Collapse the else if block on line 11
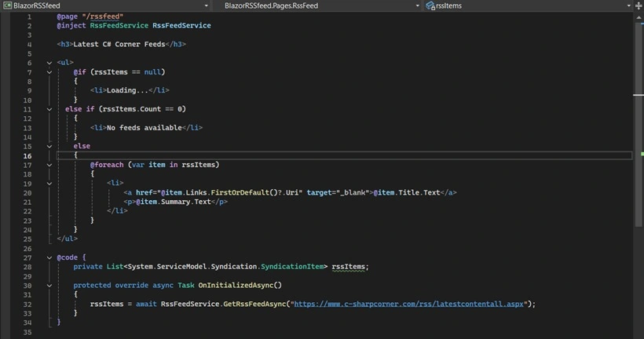Viewport: 644px width, 339px height. click(x=49, y=109)
